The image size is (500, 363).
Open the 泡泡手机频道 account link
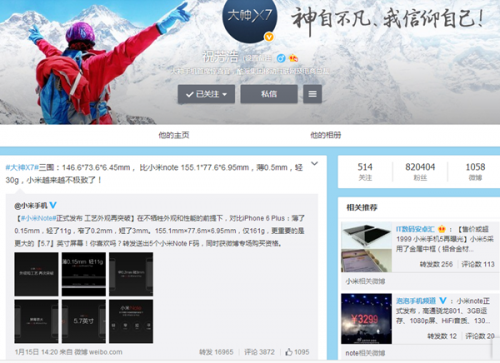pyautogui.click(x=416, y=301)
